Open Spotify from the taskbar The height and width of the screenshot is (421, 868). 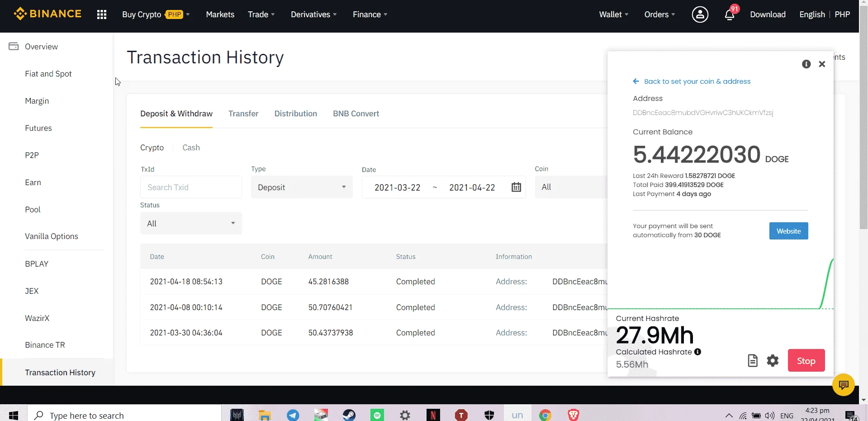point(377,415)
